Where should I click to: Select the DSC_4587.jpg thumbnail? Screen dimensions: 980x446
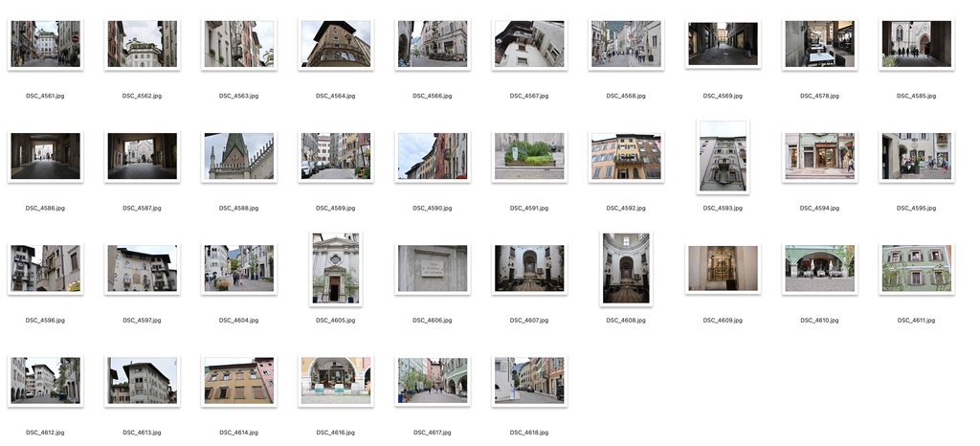pyautogui.click(x=142, y=156)
